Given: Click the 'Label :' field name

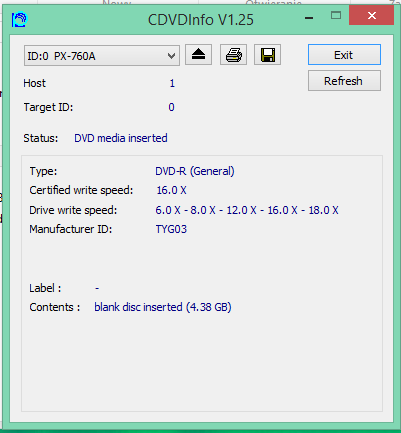Looking at the screenshot, I should click(x=45, y=288).
